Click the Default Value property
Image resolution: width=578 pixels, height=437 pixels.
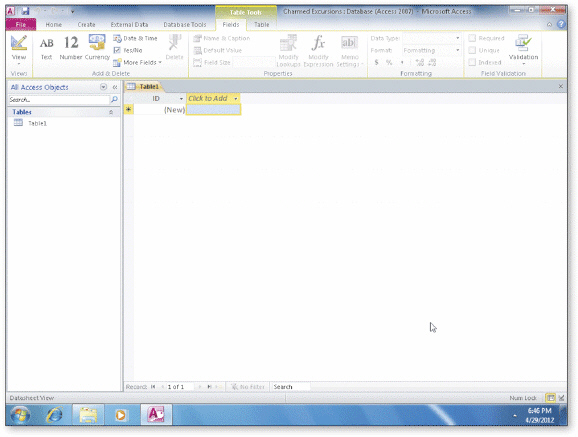tap(218, 51)
